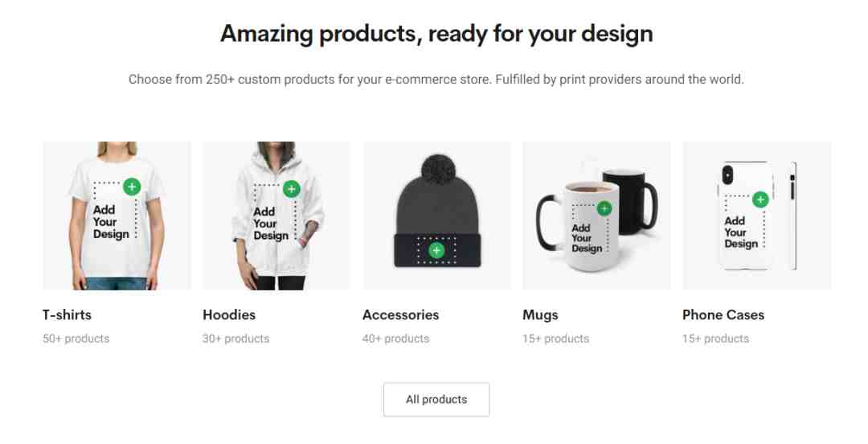Screen dimensions: 868x444
Task: Click green plus icon on phone case
Action: coord(760,199)
